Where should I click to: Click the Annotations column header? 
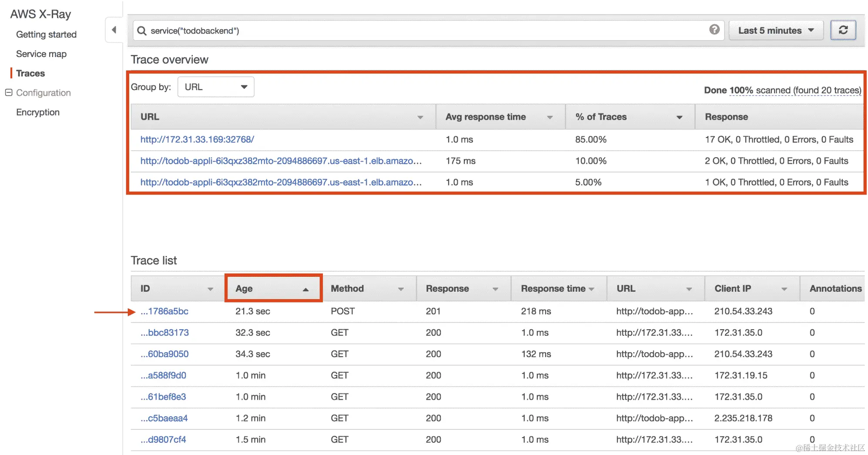point(835,288)
